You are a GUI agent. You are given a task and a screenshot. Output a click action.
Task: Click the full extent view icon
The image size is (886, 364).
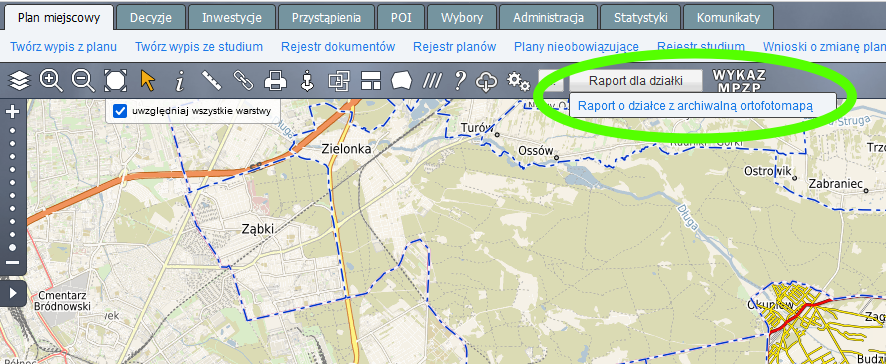[115, 81]
